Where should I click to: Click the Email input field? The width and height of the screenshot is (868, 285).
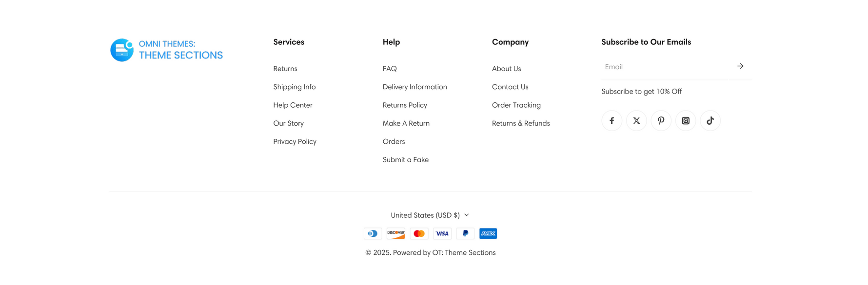click(665, 67)
